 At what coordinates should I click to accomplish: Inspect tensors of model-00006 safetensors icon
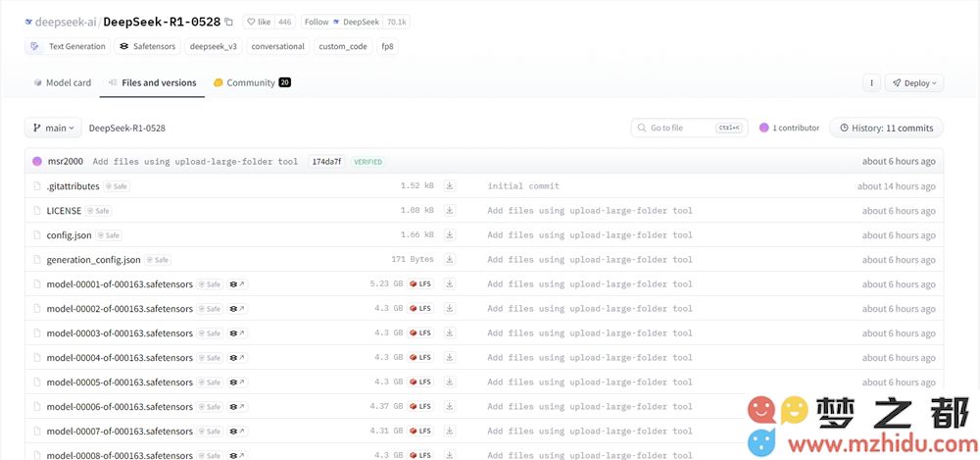(x=237, y=407)
